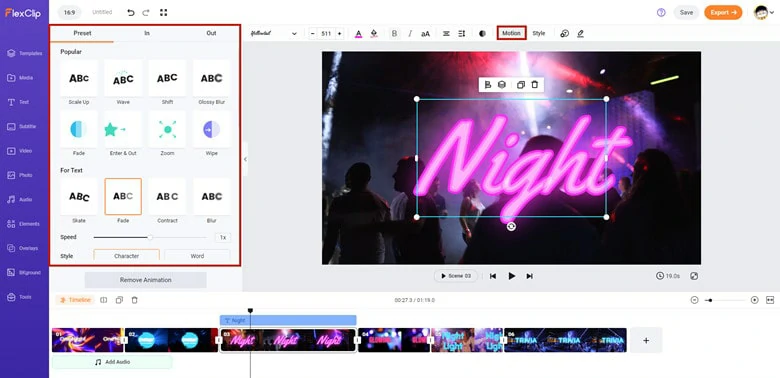Image resolution: width=780 pixels, height=378 pixels.
Task: Click the pen edit icon in toolbar
Action: coord(580,34)
